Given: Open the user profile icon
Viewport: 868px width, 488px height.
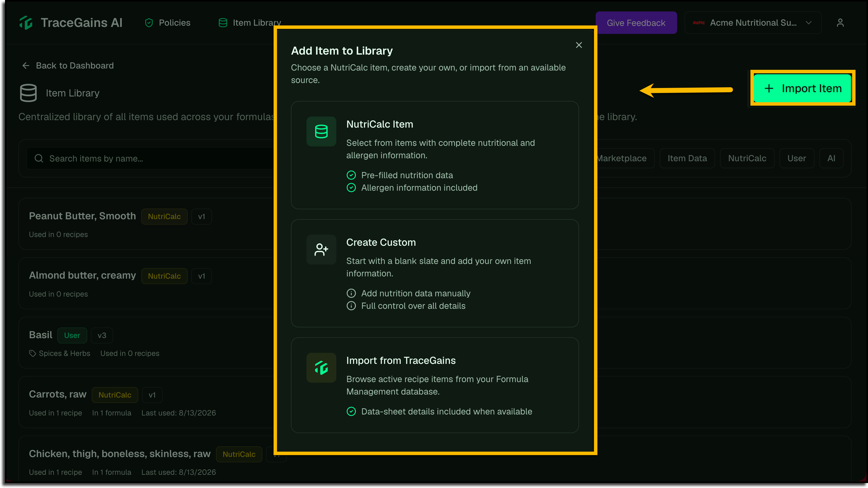Looking at the screenshot, I should click(x=840, y=23).
